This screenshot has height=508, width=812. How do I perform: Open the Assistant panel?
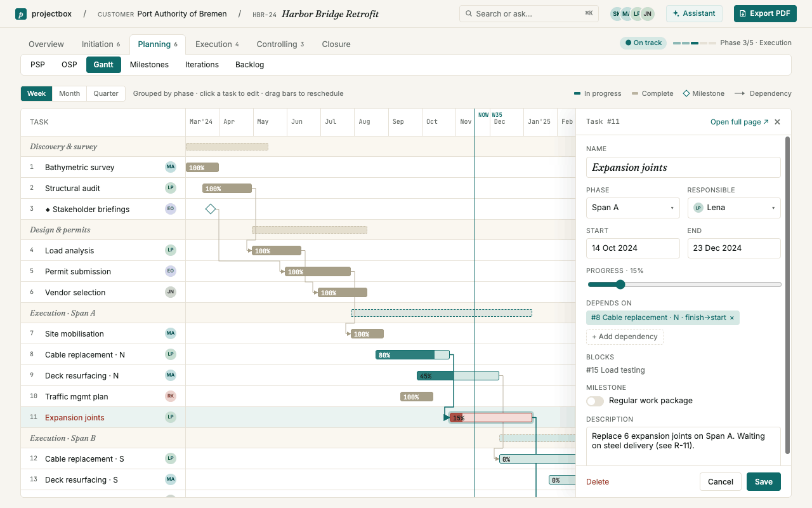pos(694,13)
